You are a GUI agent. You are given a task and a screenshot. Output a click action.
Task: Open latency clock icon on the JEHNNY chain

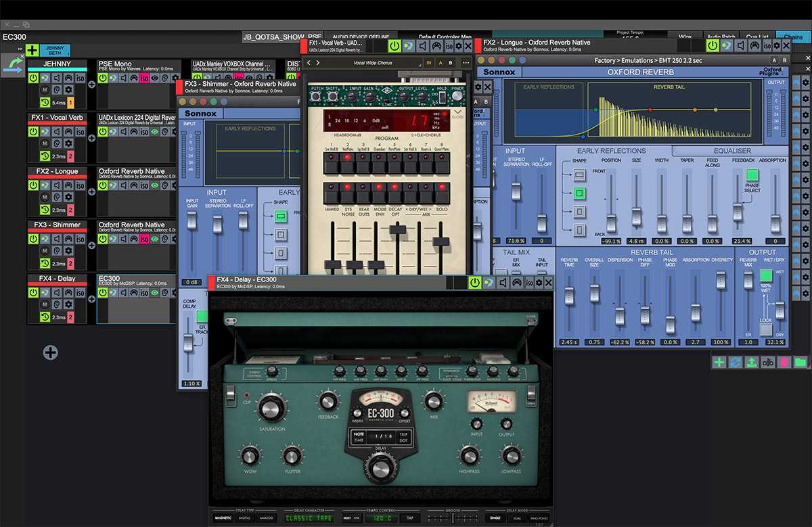(x=44, y=102)
